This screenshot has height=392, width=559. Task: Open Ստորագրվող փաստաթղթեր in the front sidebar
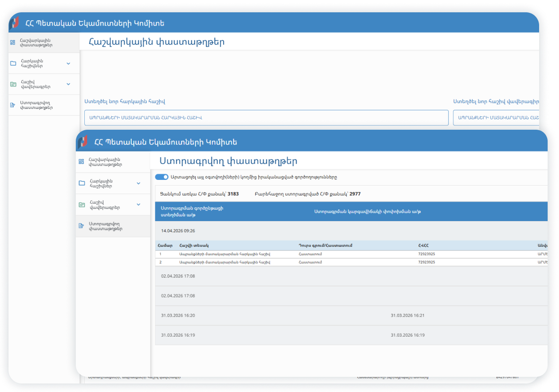[105, 226]
